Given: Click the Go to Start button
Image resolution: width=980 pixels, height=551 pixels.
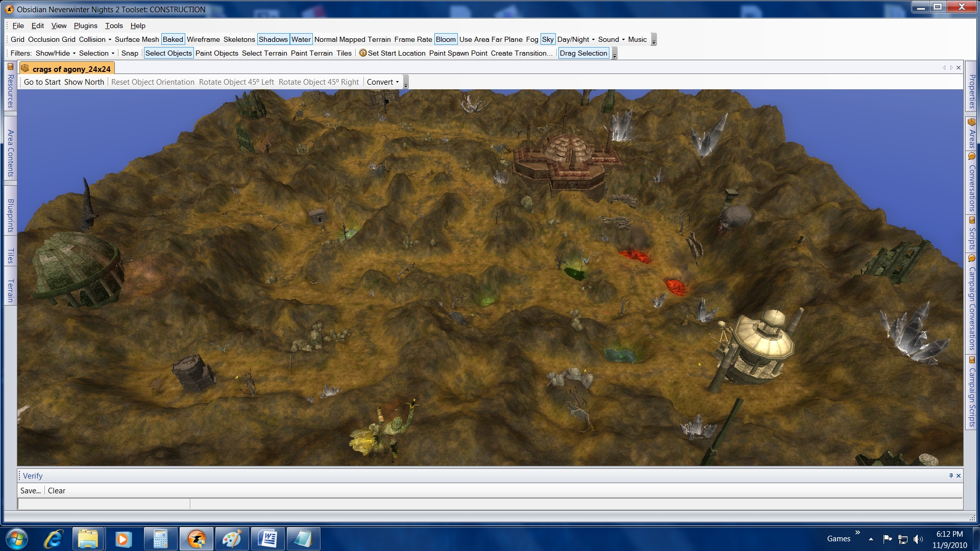Looking at the screenshot, I should click(42, 82).
